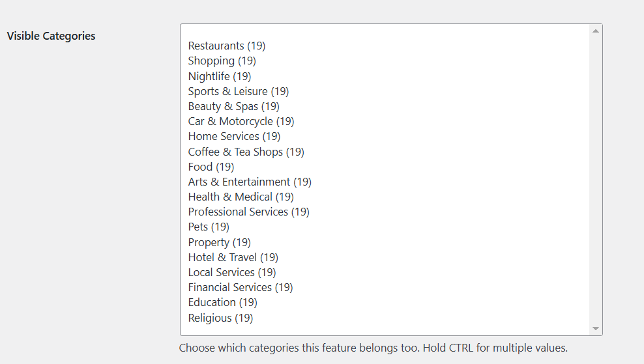Select Health & Medical (19) option
Viewport: 644px width, 364px height.
[241, 197]
